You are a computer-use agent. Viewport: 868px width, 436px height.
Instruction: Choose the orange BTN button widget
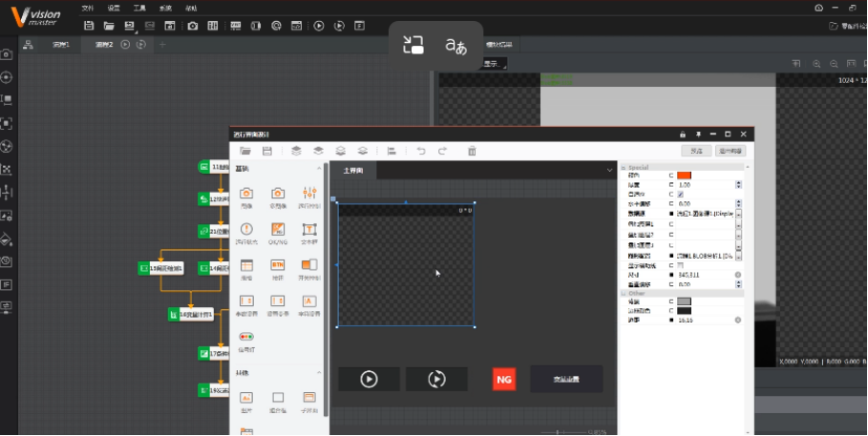(x=278, y=265)
